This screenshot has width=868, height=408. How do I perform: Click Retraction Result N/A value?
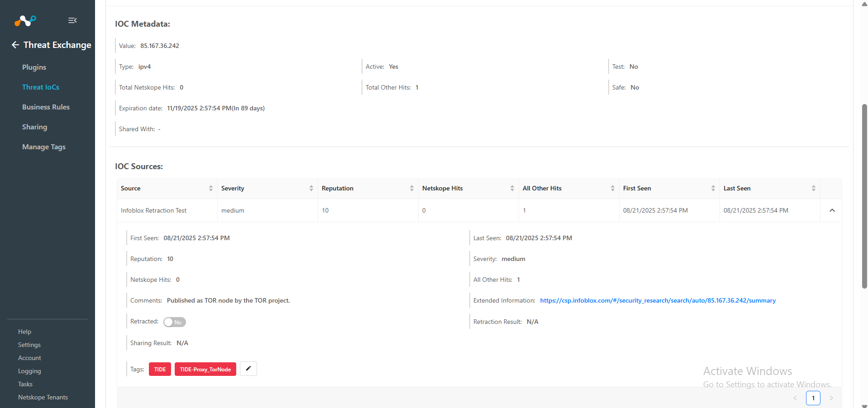pyautogui.click(x=533, y=322)
